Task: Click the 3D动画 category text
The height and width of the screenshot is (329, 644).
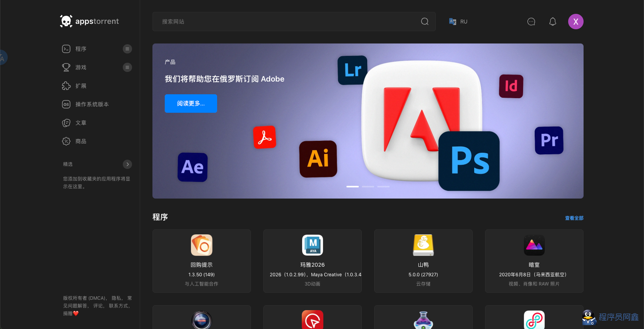Action: [x=313, y=284]
